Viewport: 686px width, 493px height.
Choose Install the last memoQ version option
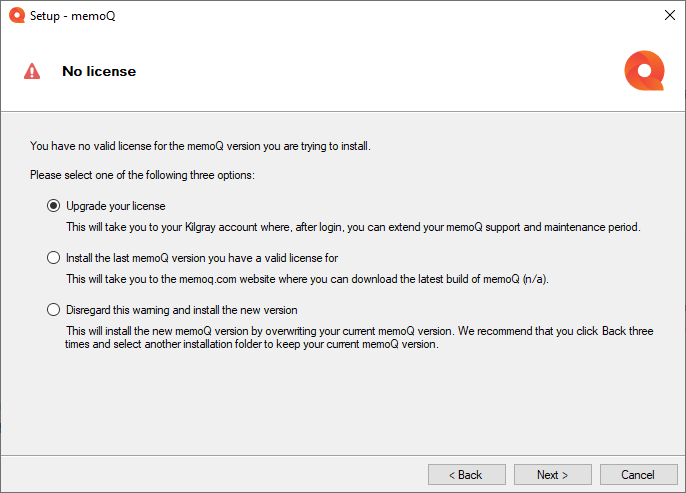pos(53,258)
